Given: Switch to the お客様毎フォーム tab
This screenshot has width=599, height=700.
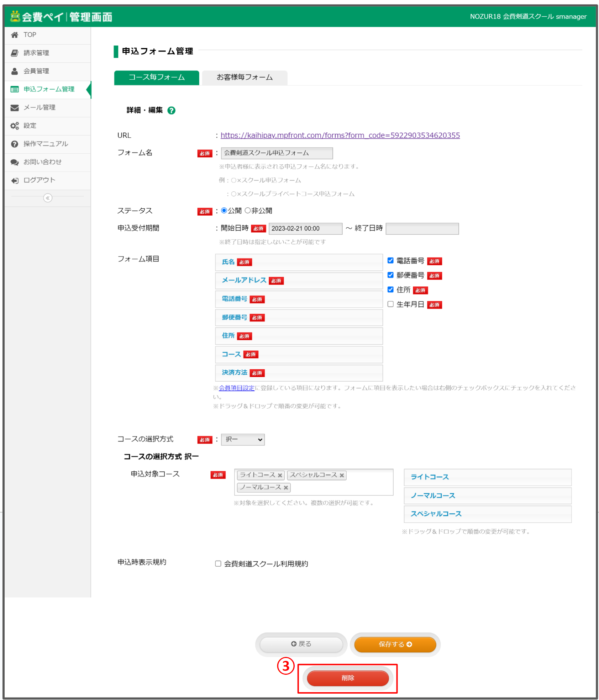Looking at the screenshot, I should click(x=245, y=78).
